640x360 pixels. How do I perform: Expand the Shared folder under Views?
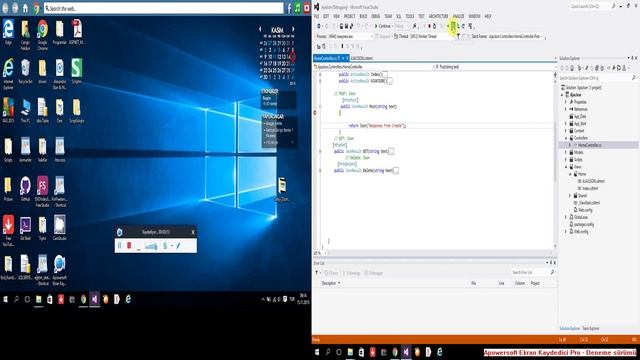click(x=570, y=196)
